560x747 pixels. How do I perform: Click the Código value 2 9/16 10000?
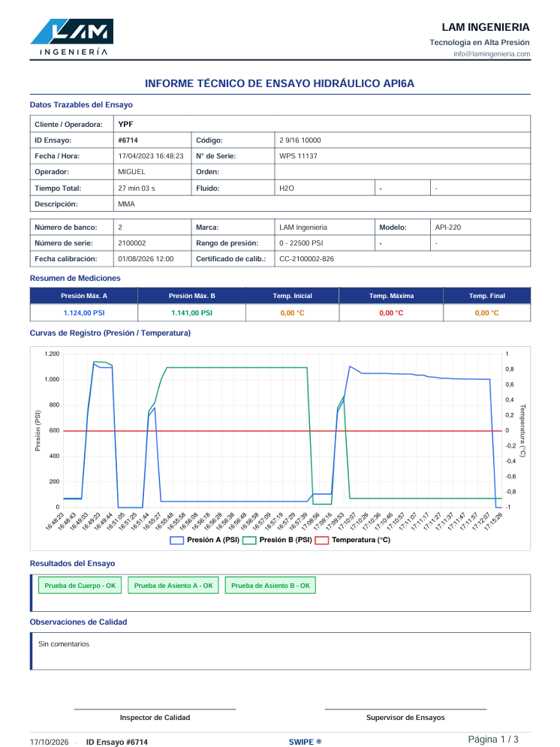pyautogui.click(x=300, y=140)
